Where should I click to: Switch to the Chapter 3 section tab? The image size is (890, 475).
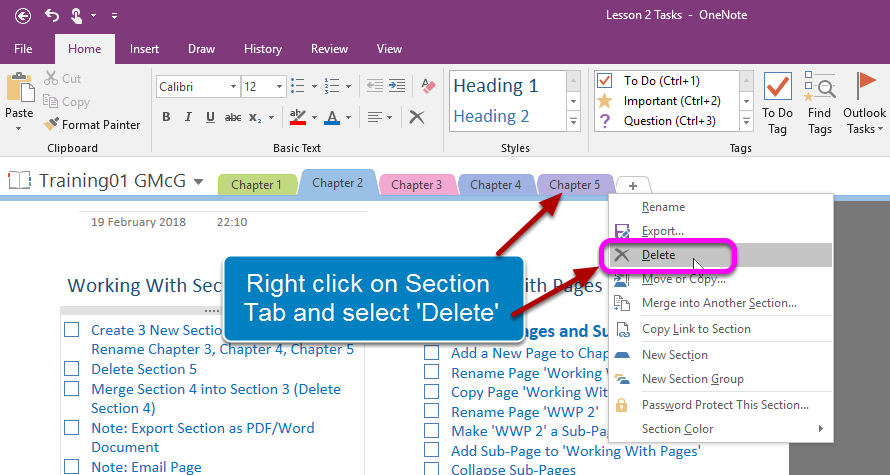pos(417,184)
